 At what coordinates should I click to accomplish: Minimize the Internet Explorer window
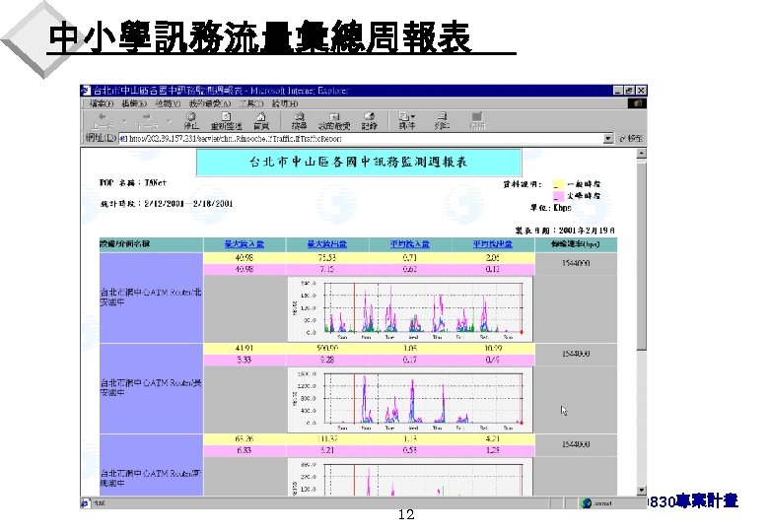[x=618, y=91]
